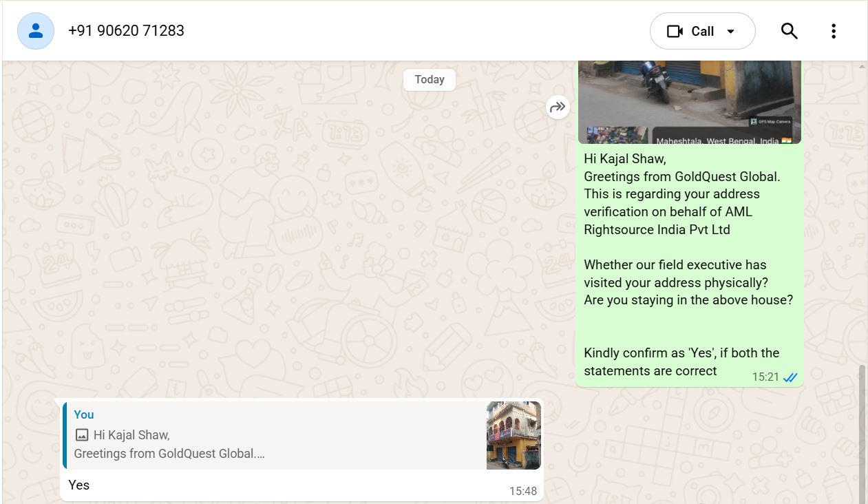The image size is (868, 504).
Task: Click the image icon in quoted reply
Action: click(82, 435)
